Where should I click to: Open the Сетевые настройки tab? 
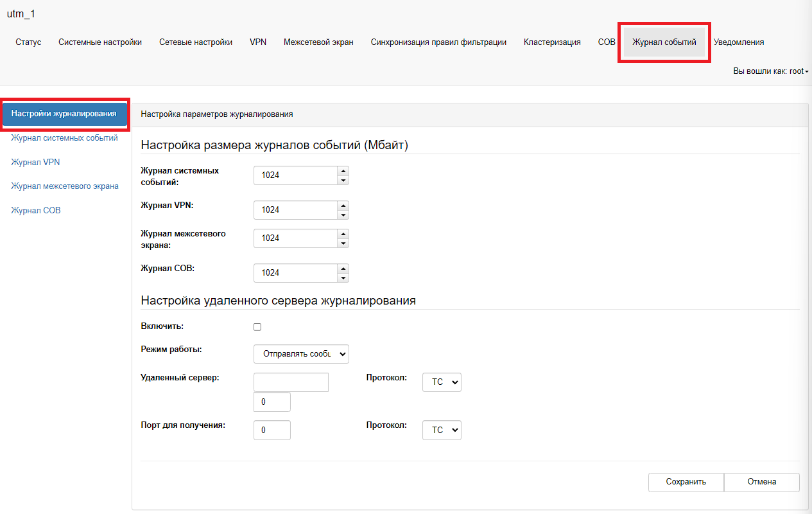tap(196, 42)
